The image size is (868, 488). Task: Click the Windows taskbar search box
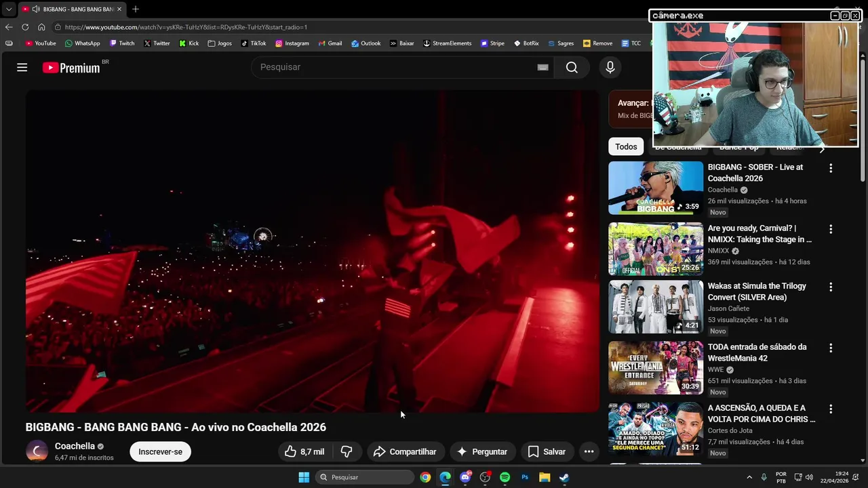tap(365, 477)
